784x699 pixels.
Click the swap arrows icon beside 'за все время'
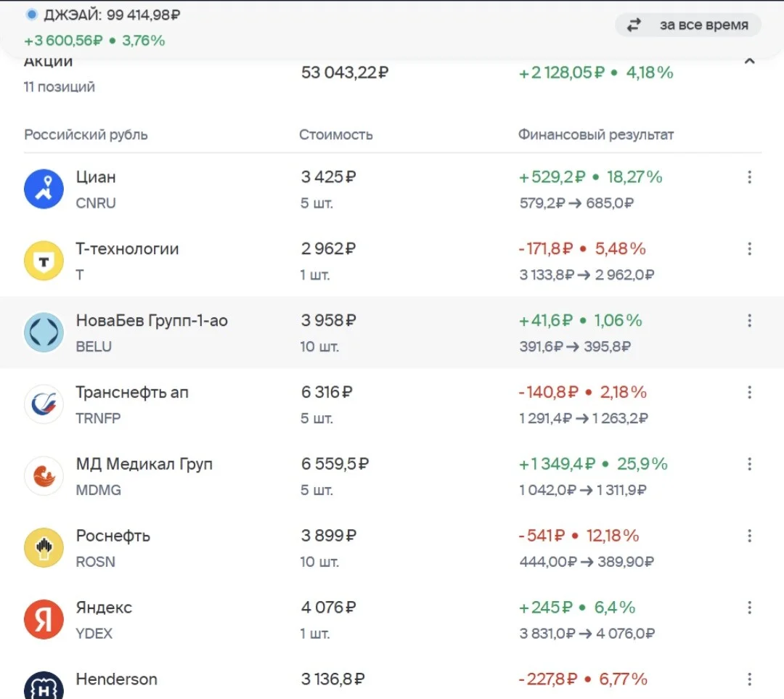click(x=634, y=25)
